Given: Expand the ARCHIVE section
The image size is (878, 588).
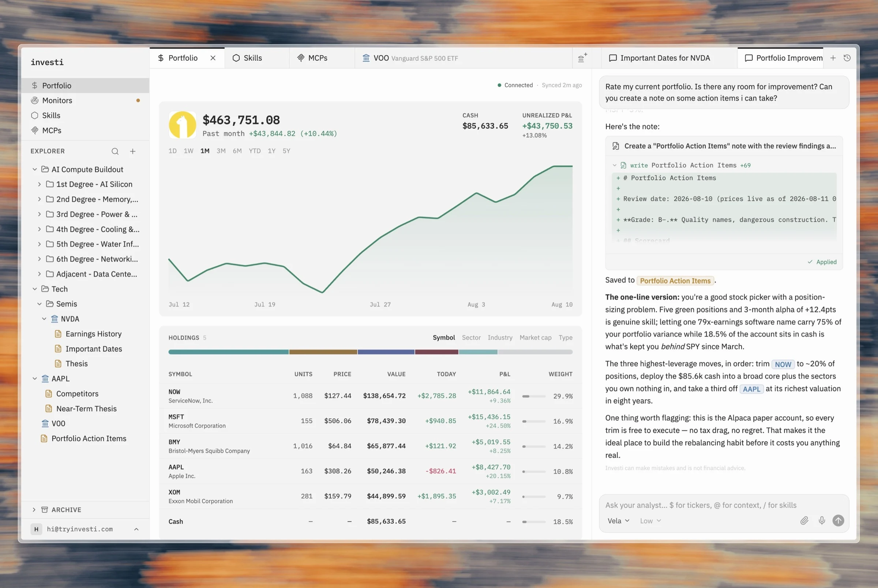Looking at the screenshot, I should 34,510.
